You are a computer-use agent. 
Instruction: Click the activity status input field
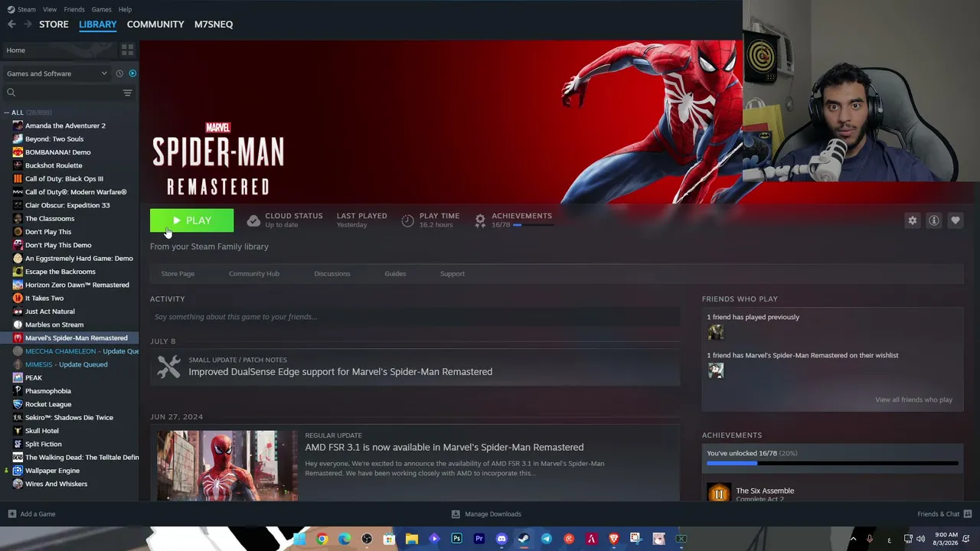[x=415, y=317]
